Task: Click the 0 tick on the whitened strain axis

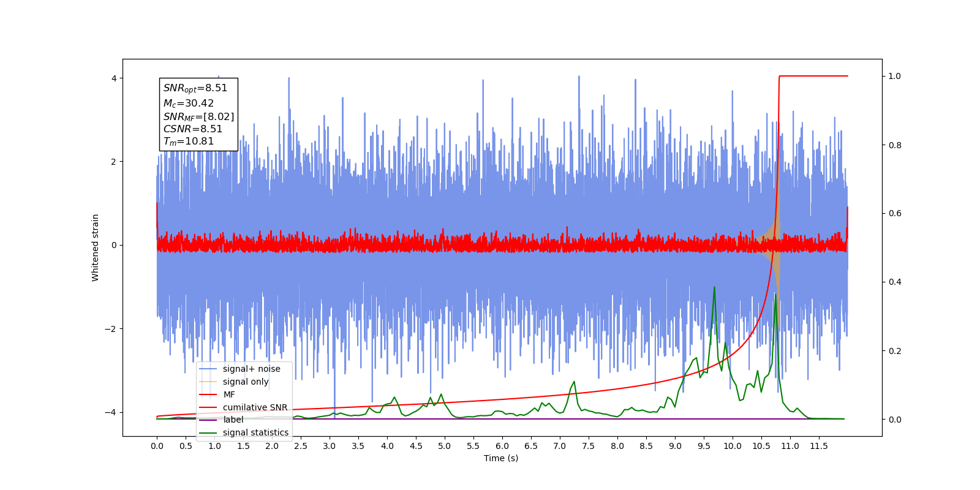Action: 114,245
